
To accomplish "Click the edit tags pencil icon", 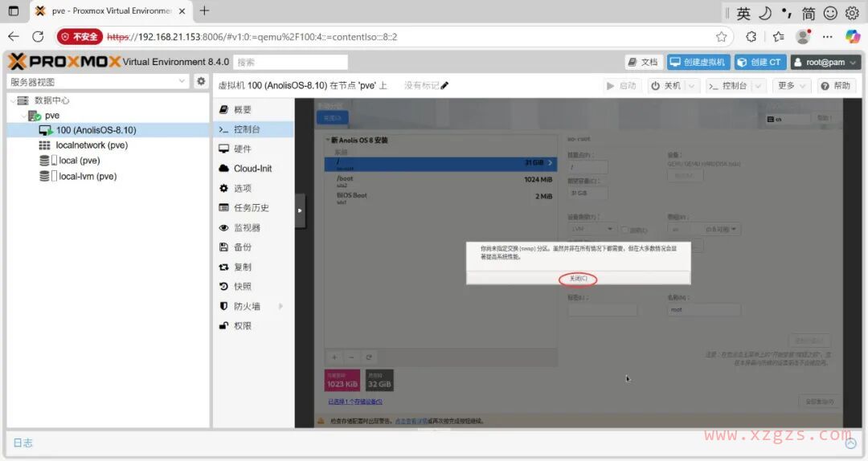I will [x=445, y=86].
